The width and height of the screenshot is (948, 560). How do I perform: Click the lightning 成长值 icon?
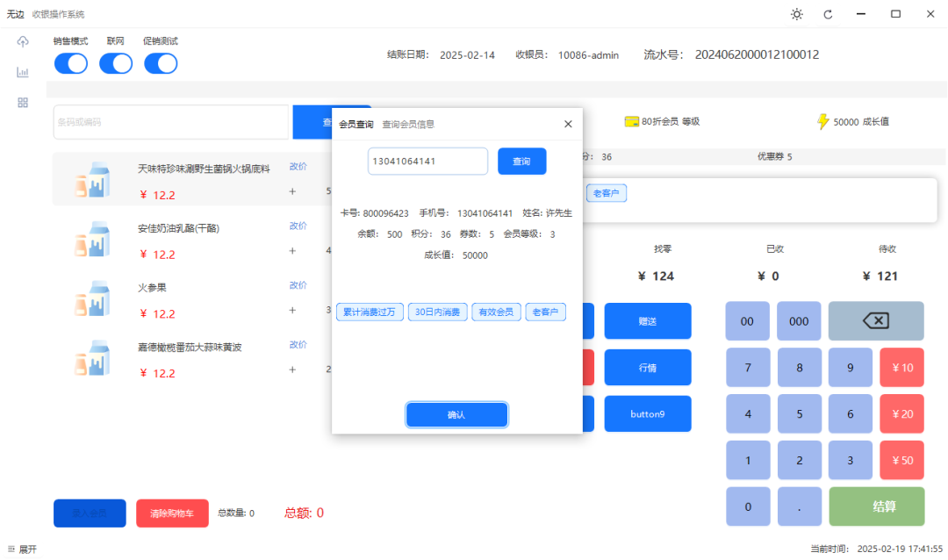pyautogui.click(x=822, y=121)
